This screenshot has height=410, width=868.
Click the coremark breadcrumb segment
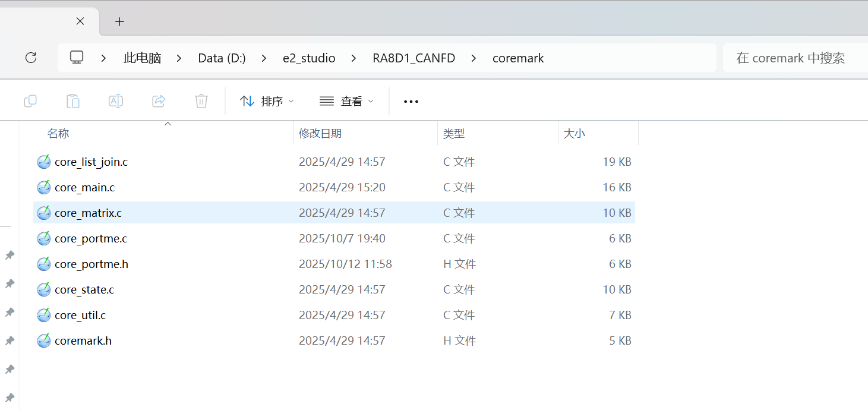(518, 58)
